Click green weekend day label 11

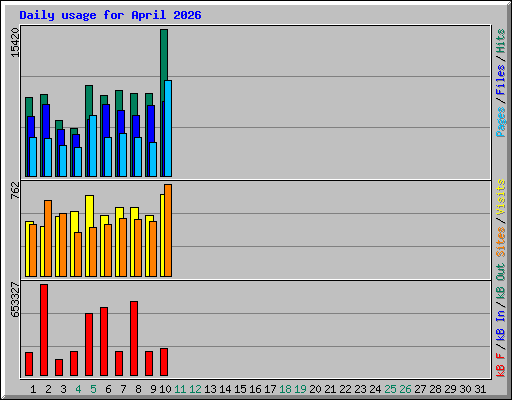click(180, 389)
